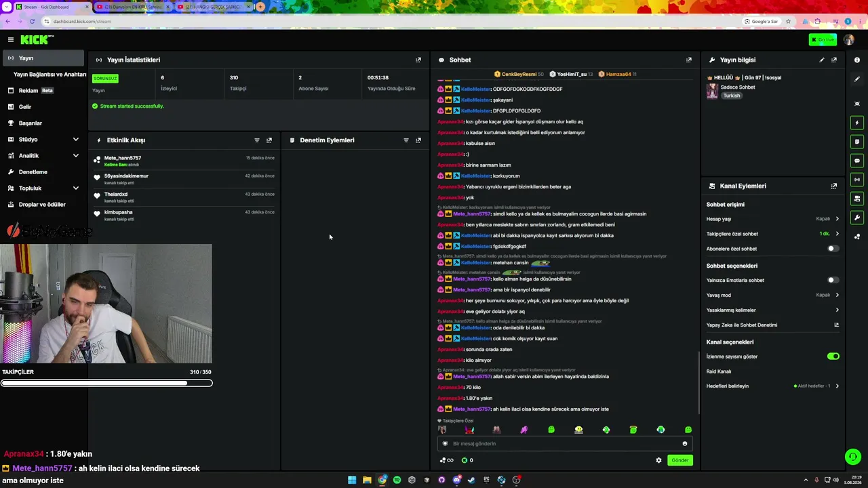
Task: Click the Turkish language tag
Action: coord(732,96)
